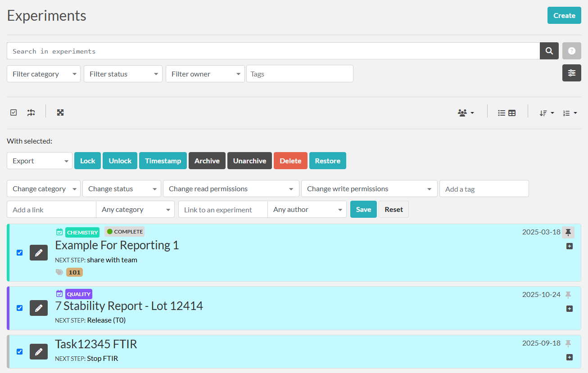Uncheck the 7 Stability Report checkbox
Image resolution: width=588 pixels, height=373 pixels.
[x=19, y=308]
